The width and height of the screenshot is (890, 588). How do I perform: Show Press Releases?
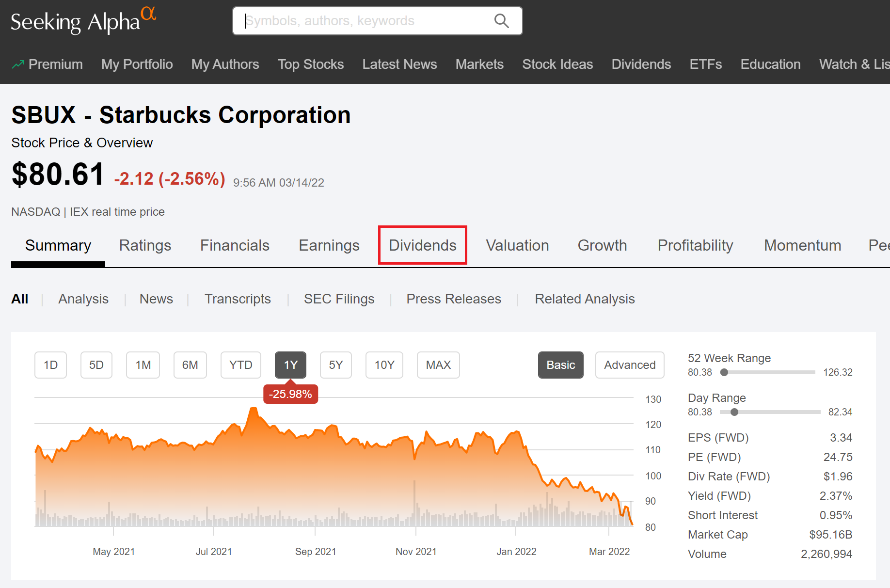coord(454,299)
